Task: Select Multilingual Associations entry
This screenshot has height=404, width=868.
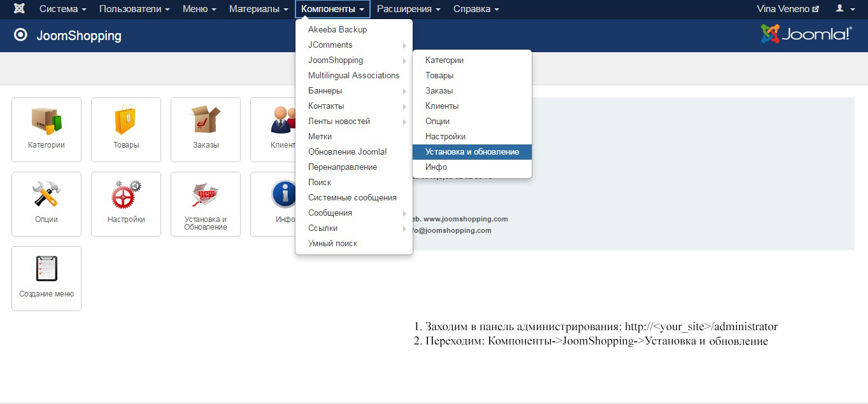Action: click(354, 75)
